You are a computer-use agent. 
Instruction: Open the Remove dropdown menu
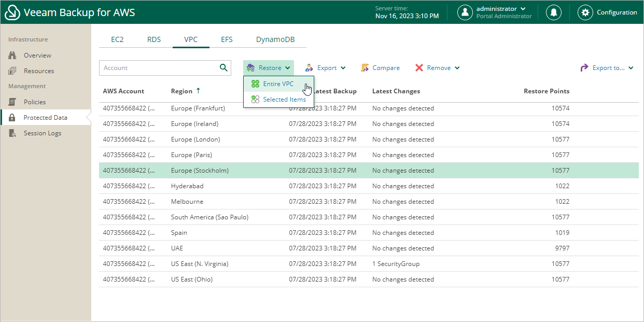pos(437,68)
